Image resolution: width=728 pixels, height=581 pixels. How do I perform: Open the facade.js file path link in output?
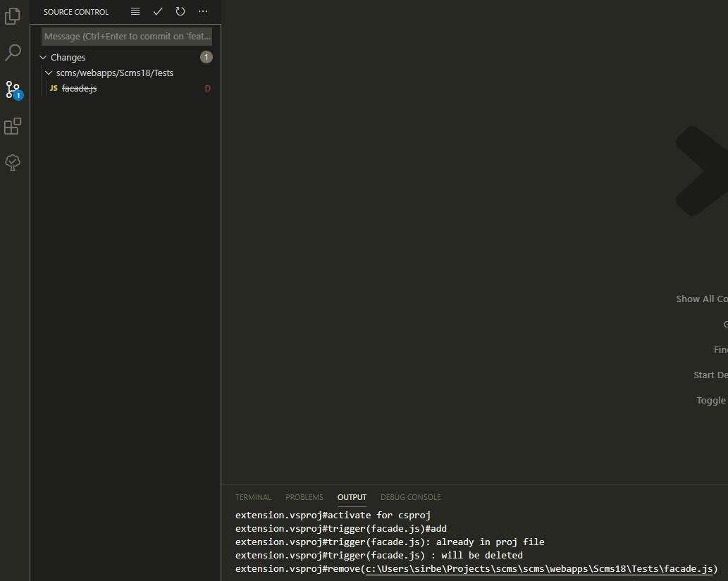pos(539,569)
